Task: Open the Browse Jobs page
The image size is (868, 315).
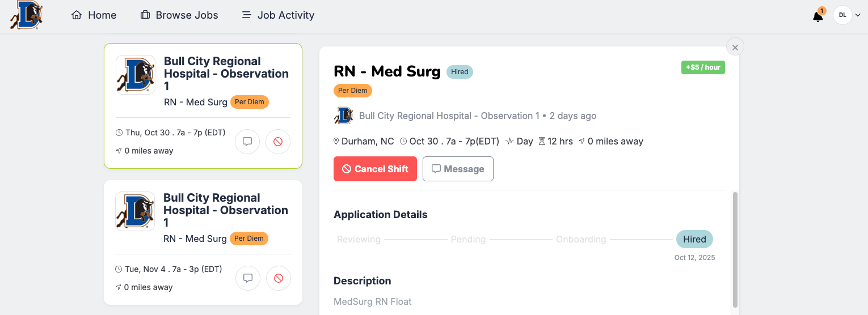Action: tap(179, 15)
